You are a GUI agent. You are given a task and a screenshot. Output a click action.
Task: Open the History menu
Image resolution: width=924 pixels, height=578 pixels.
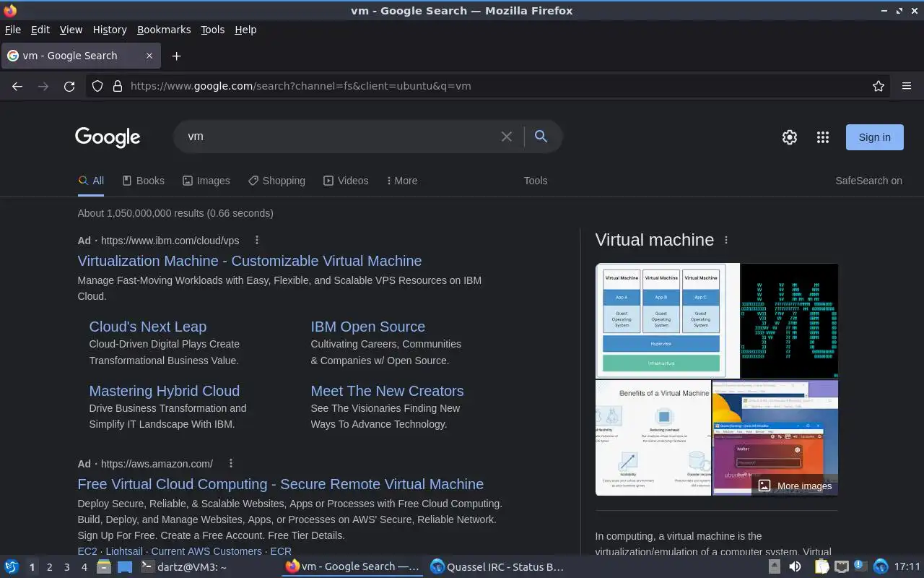click(110, 30)
